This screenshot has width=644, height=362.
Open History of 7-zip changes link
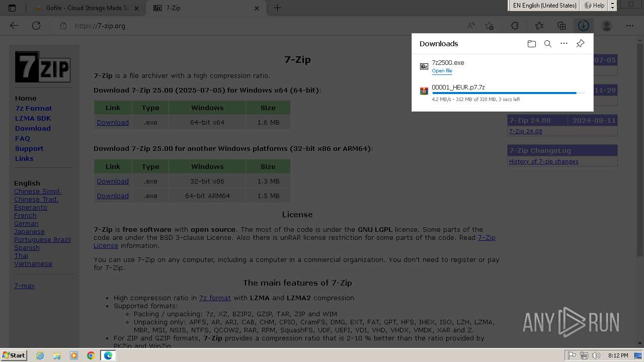tap(544, 161)
